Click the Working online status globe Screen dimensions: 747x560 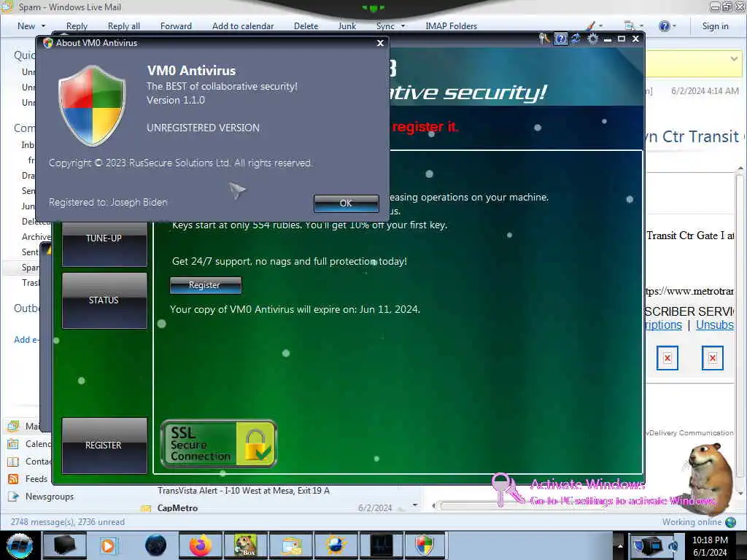point(730,522)
